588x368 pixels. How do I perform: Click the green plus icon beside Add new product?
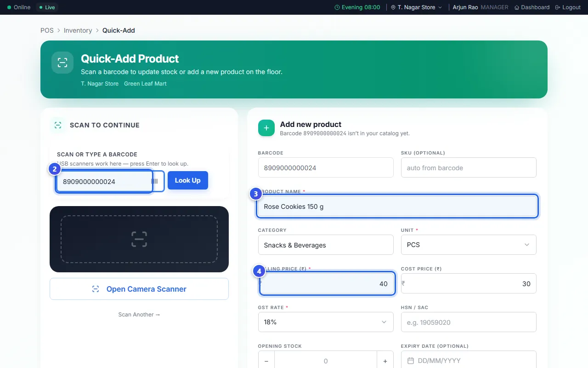click(x=266, y=128)
